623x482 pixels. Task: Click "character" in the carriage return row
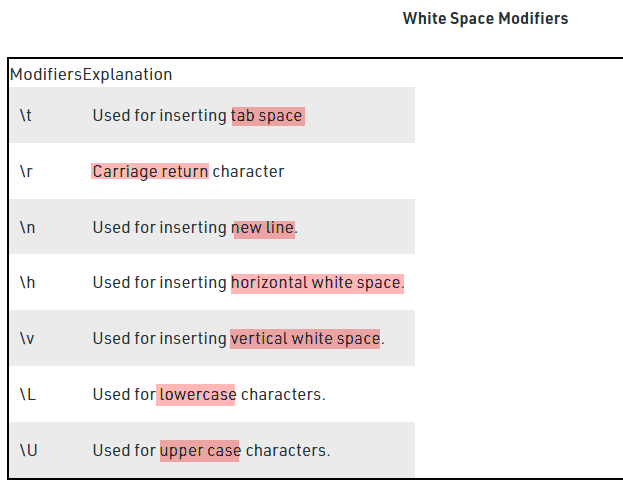[248, 171]
